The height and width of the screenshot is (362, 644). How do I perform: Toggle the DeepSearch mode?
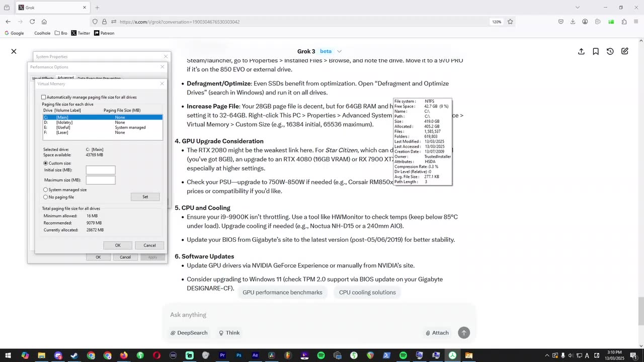[189, 333]
